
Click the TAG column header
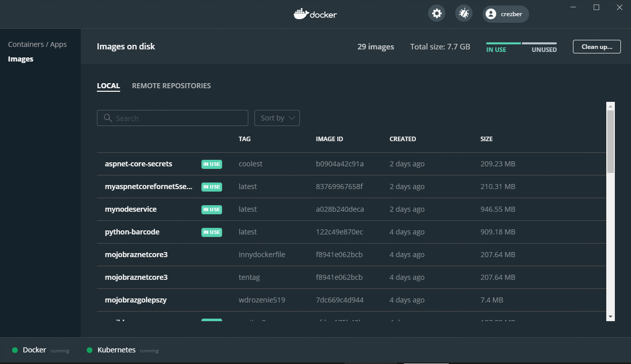pyautogui.click(x=245, y=139)
